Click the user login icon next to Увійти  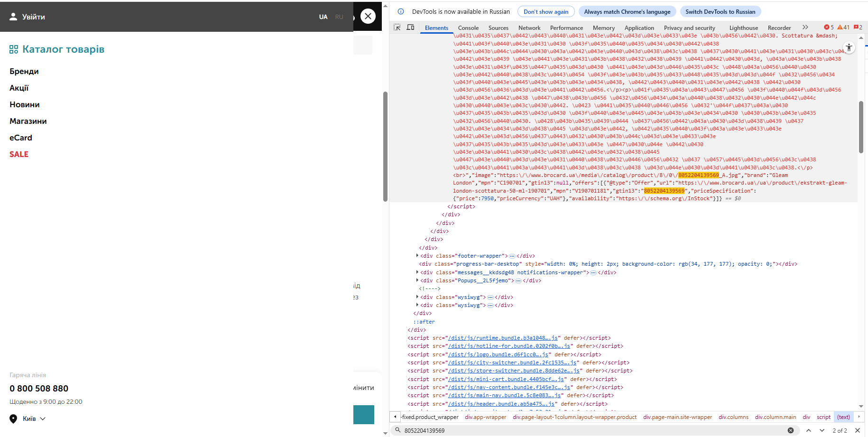[13, 17]
